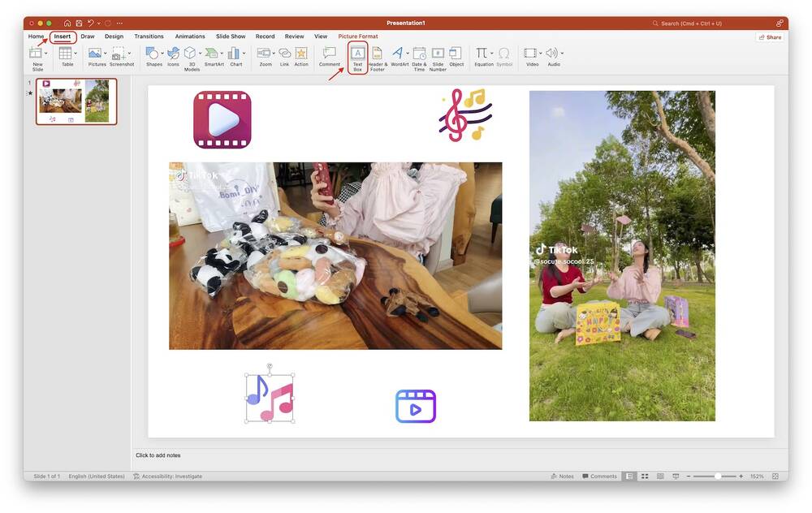The height and width of the screenshot is (513, 812).
Task: Add a new Comment
Action: pyautogui.click(x=329, y=54)
